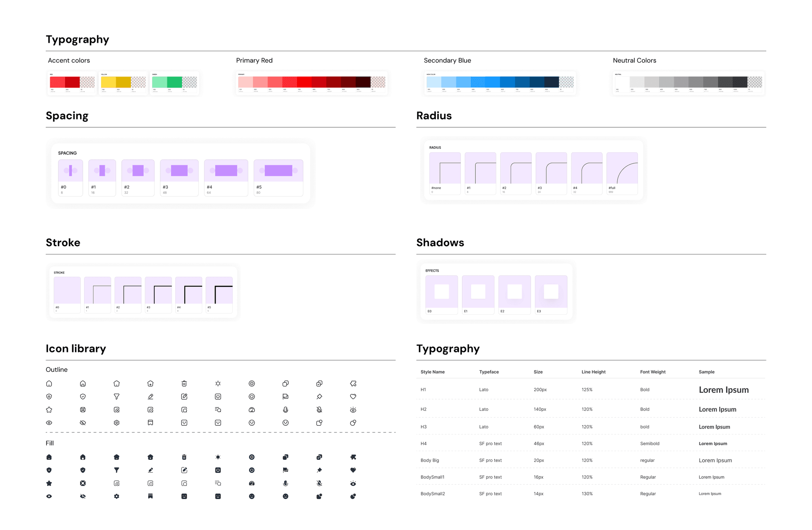Click the Accent red color palette
812x530 pixels.
click(72, 83)
